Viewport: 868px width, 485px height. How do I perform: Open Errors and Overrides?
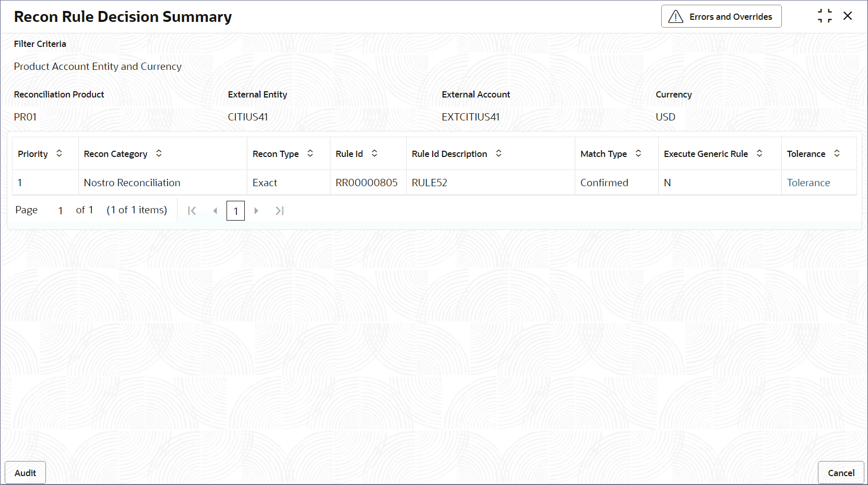coord(721,16)
